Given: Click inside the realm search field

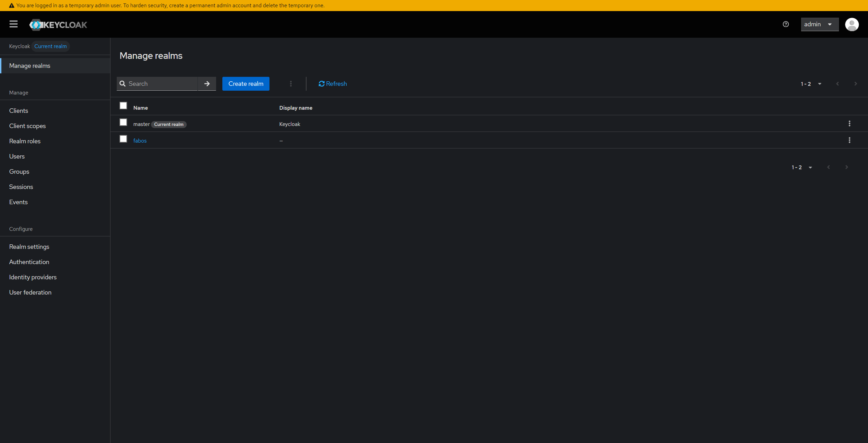Looking at the screenshot, I should tap(159, 83).
